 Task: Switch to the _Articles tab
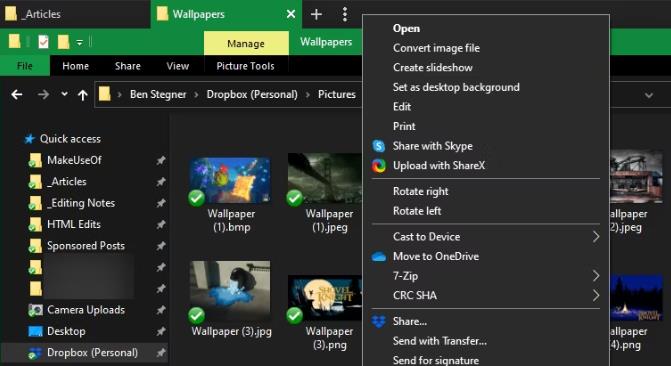(75, 14)
